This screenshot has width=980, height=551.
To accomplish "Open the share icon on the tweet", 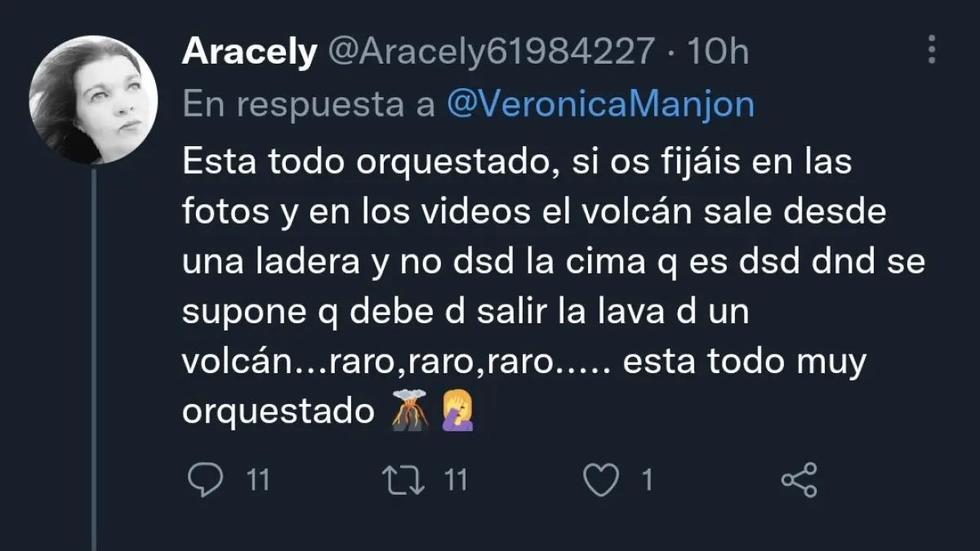I will pyautogui.click(x=799, y=480).
